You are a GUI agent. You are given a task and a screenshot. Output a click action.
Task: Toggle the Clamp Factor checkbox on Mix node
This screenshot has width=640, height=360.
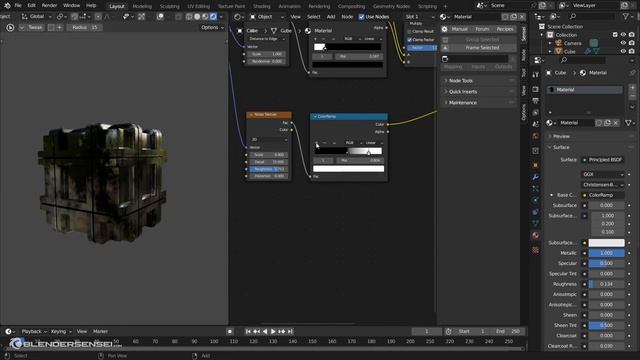(x=409, y=40)
